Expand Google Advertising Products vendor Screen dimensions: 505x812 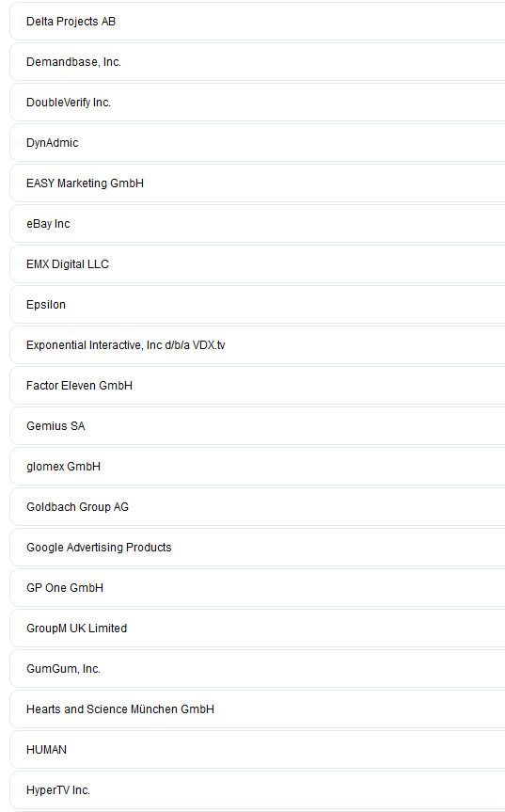pyautogui.click(x=258, y=547)
